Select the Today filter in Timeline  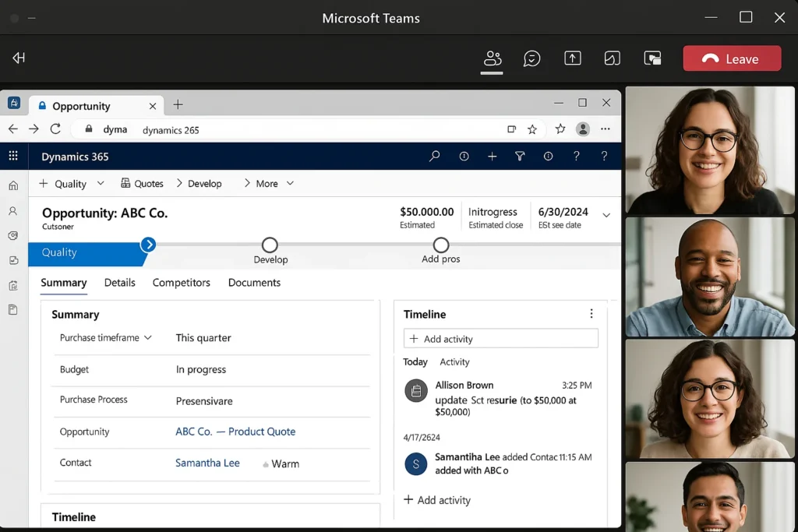(x=415, y=362)
